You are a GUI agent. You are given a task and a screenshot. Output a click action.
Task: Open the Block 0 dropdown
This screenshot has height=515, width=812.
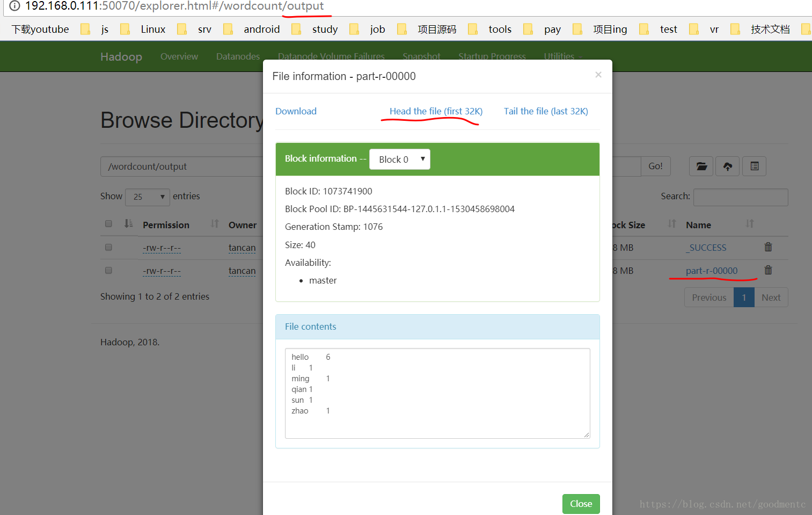(x=400, y=159)
